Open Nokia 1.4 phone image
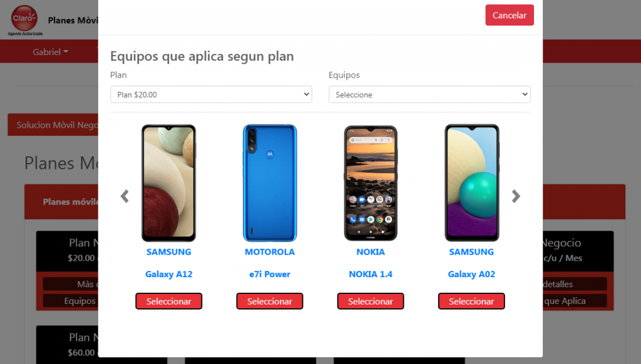 371,183
